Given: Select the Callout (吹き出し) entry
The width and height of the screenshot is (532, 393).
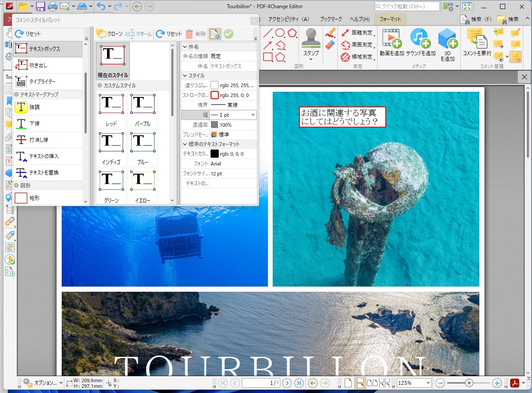Looking at the screenshot, I should pyautogui.click(x=47, y=65).
